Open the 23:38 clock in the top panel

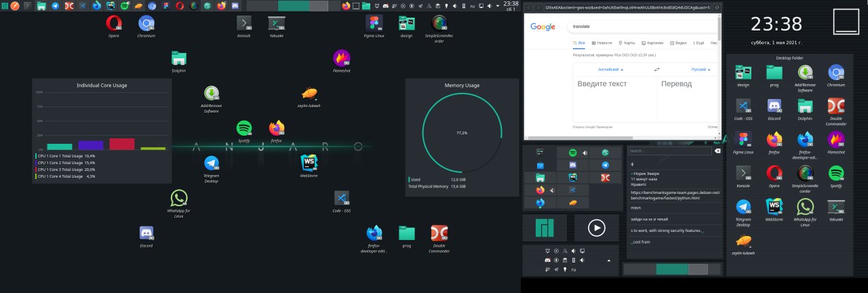point(510,5)
